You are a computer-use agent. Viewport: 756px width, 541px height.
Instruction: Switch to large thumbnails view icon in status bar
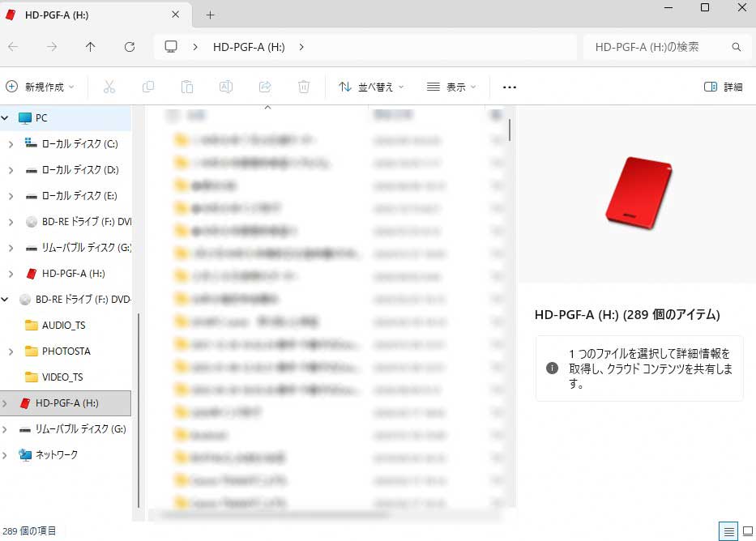click(748, 531)
